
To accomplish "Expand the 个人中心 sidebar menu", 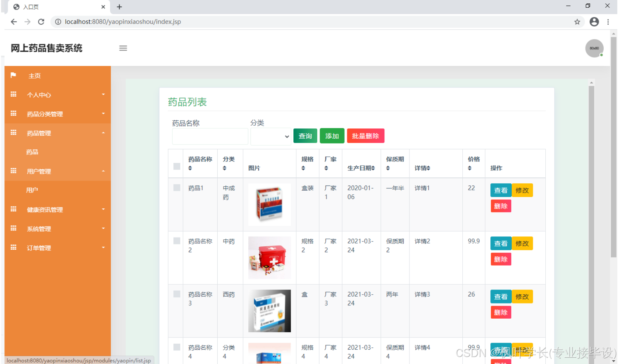I will click(x=58, y=95).
